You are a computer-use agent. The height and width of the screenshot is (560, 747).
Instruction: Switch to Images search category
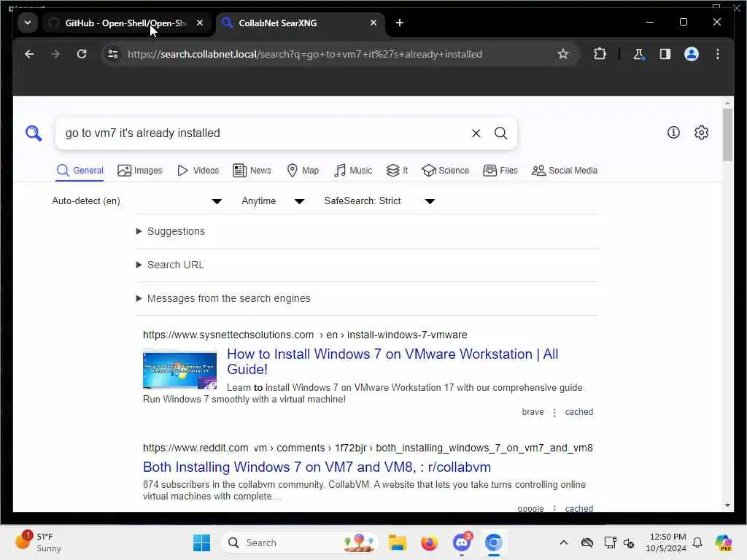[139, 171]
